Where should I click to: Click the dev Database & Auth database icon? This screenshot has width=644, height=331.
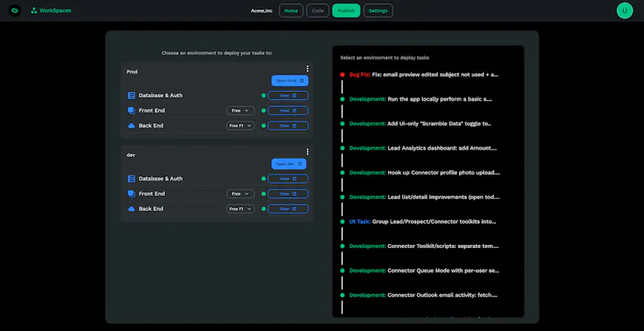(x=131, y=179)
